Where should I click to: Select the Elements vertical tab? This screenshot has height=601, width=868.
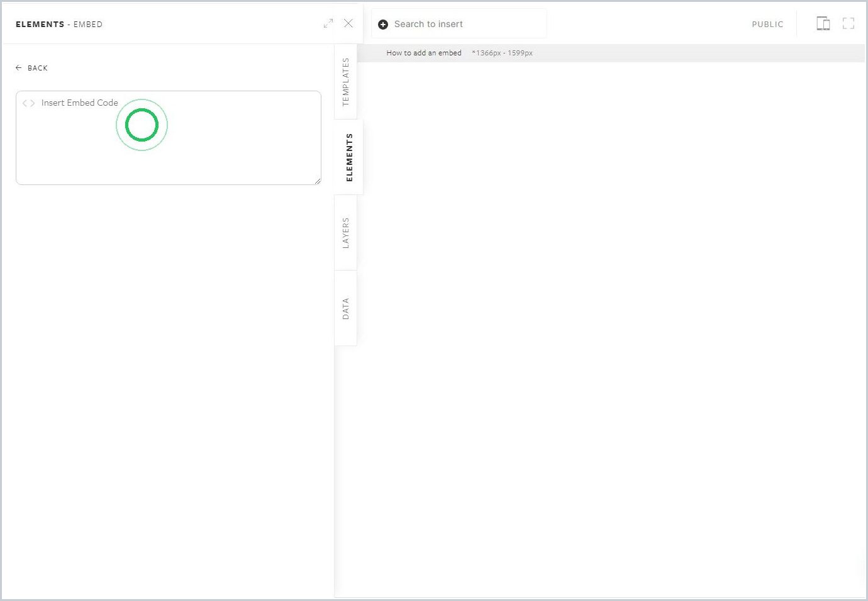(x=349, y=157)
